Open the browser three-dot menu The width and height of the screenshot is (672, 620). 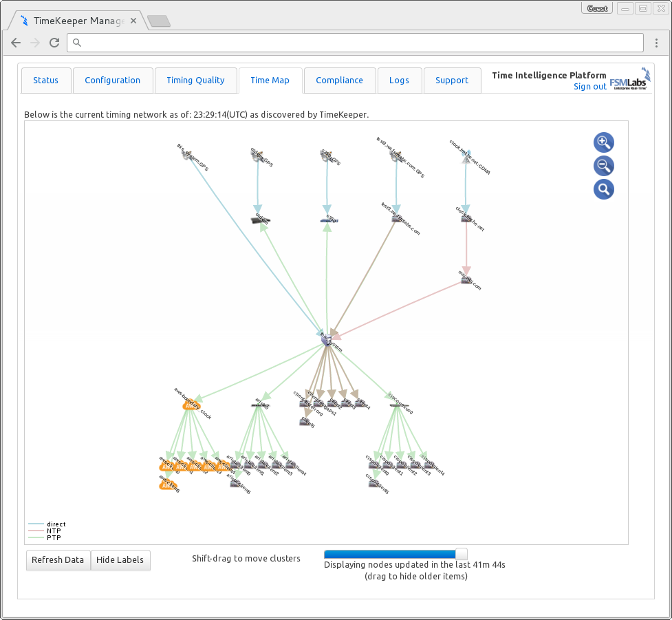tap(656, 43)
